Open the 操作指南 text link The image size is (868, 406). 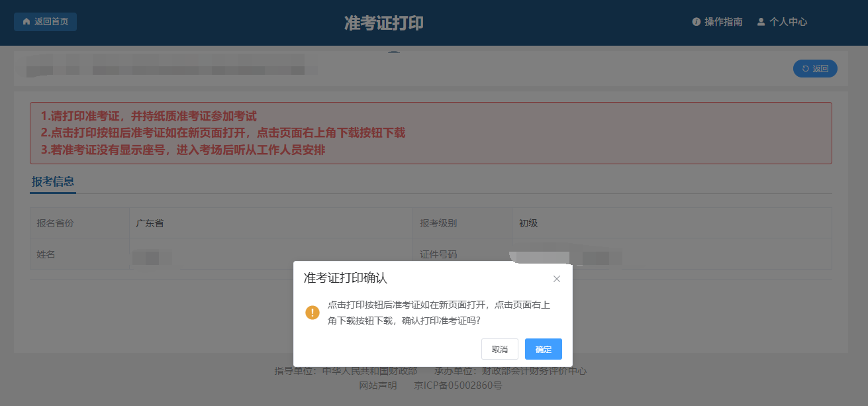tap(724, 22)
